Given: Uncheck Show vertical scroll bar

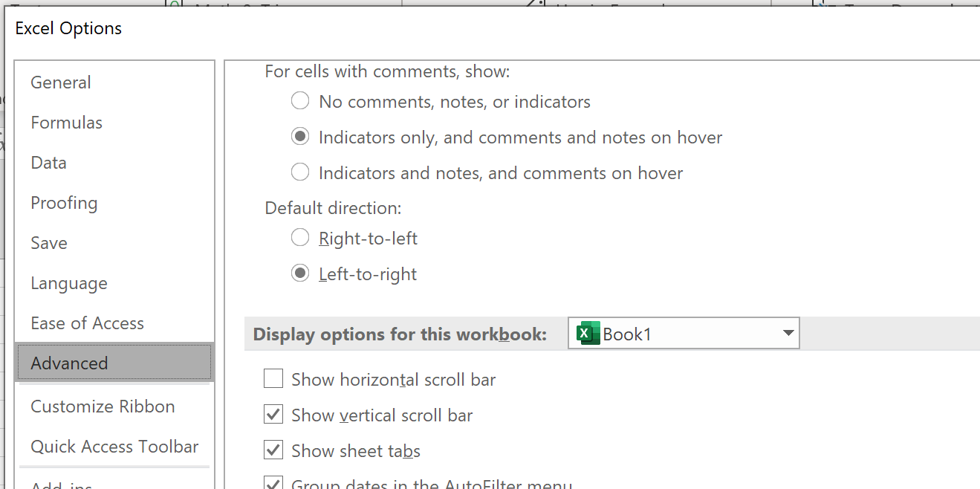Looking at the screenshot, I should pos(273,415).
